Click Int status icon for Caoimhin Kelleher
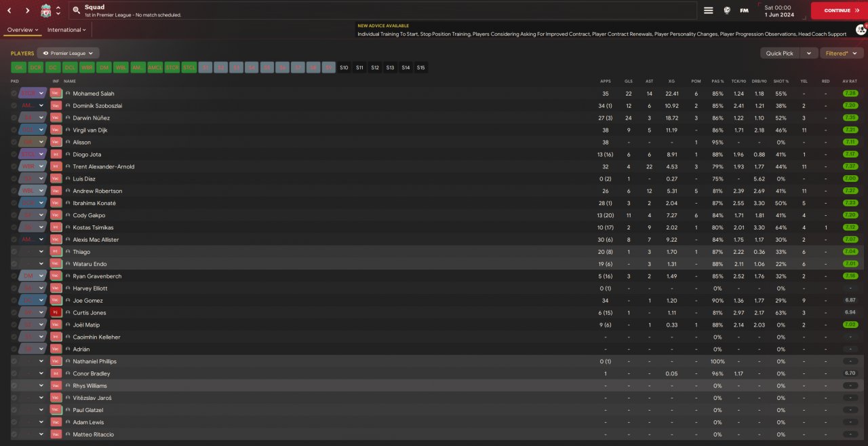868x446 pixels. click(56, 337)
